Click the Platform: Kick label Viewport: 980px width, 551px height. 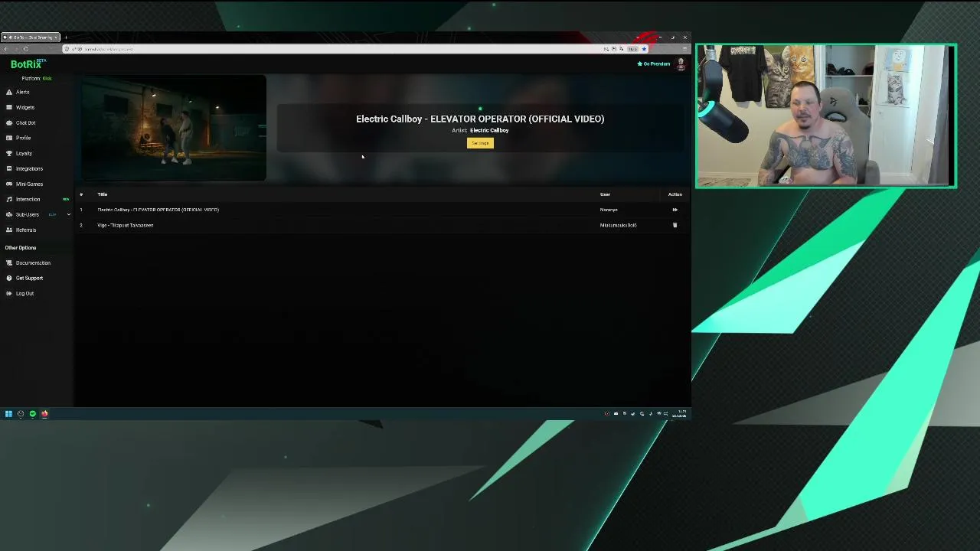click(37, 78)
